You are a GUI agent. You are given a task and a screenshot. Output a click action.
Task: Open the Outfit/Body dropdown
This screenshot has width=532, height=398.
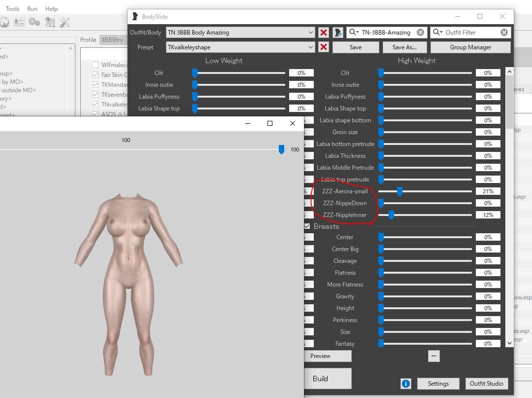[240, 32]
